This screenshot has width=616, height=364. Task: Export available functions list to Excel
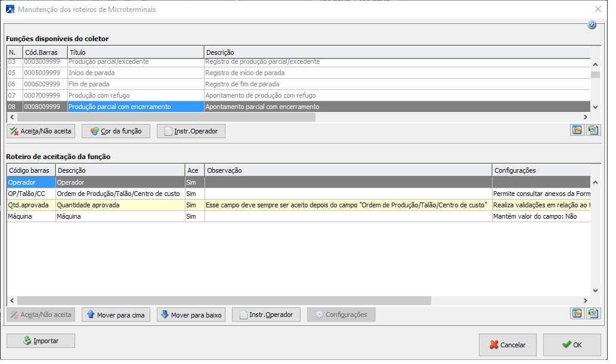click(593, 130)
